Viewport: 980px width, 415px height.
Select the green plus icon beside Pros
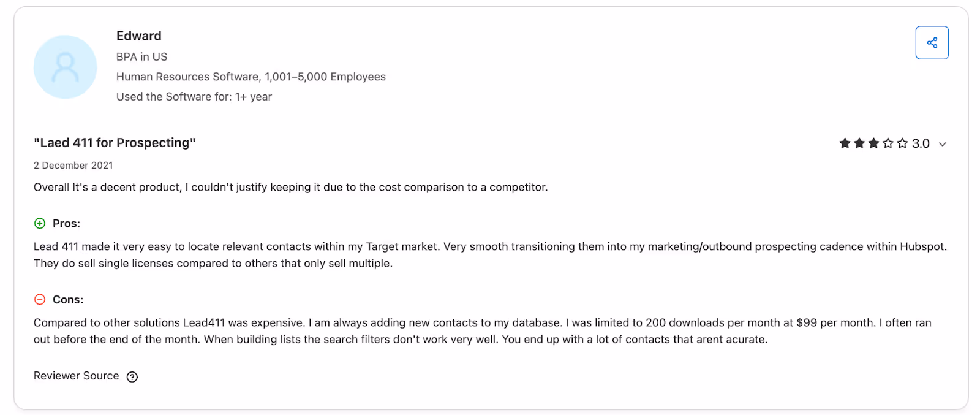pyautogui.click(x=40, y=223)
